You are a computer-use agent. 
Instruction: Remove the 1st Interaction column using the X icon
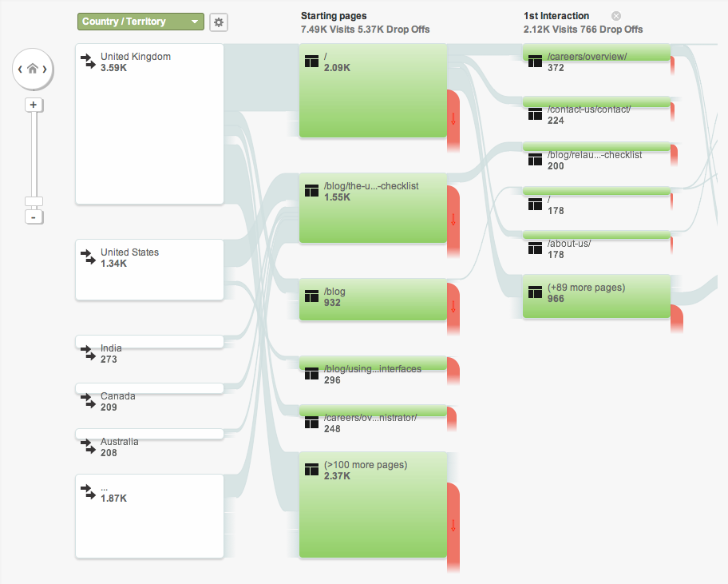[616, 16]
